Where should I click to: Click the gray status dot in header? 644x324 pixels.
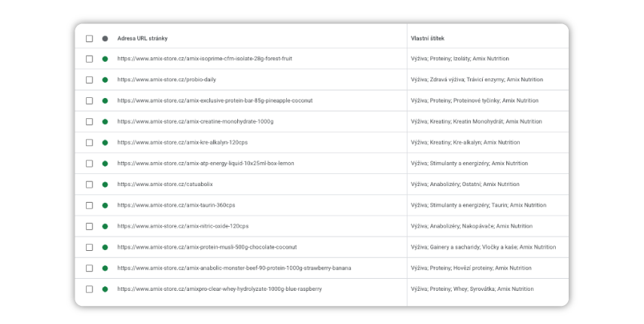tap(105, 38)
